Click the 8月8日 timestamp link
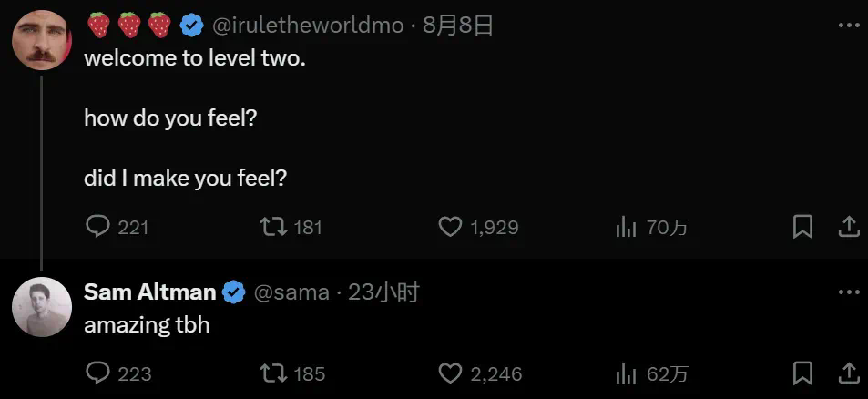Viewport: 868px width, 399px height. click(458, 26)
